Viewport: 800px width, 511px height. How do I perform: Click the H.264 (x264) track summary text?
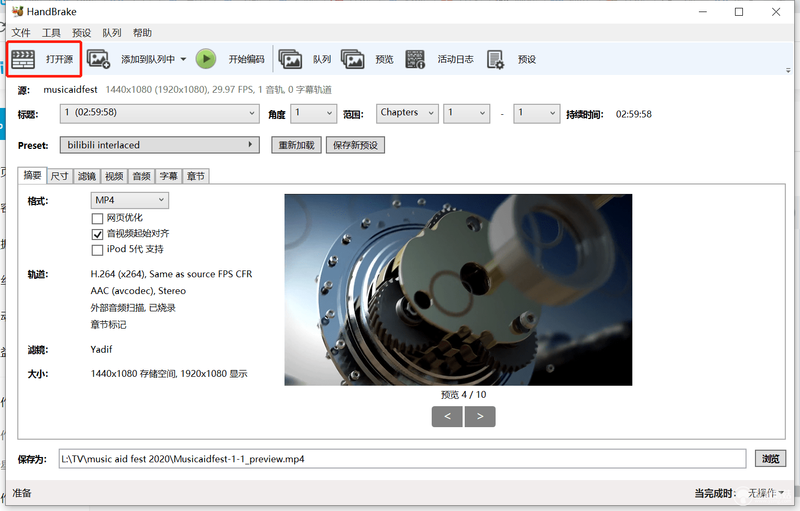171,274
